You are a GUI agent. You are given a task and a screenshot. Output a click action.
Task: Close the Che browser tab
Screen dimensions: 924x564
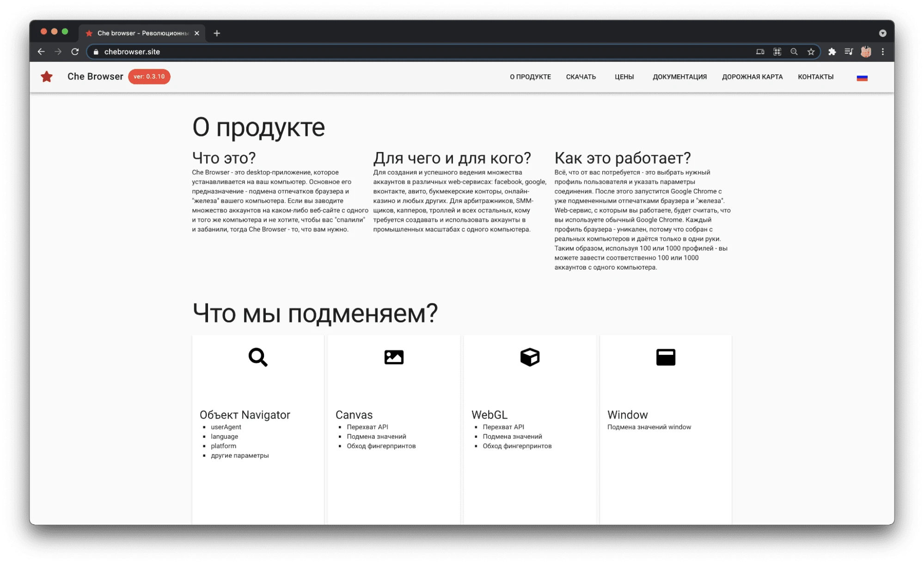coord(197,33)
